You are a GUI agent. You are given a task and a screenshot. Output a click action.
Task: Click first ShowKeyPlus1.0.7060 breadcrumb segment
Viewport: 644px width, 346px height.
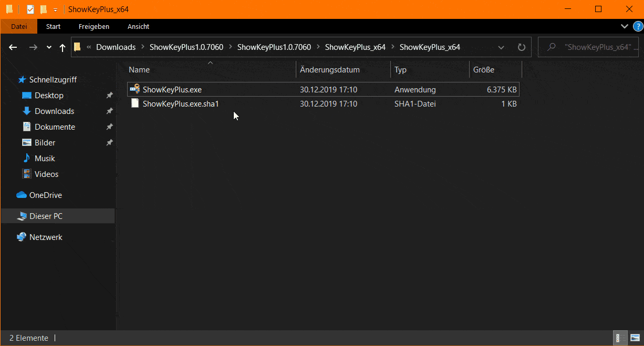(186, 47)
